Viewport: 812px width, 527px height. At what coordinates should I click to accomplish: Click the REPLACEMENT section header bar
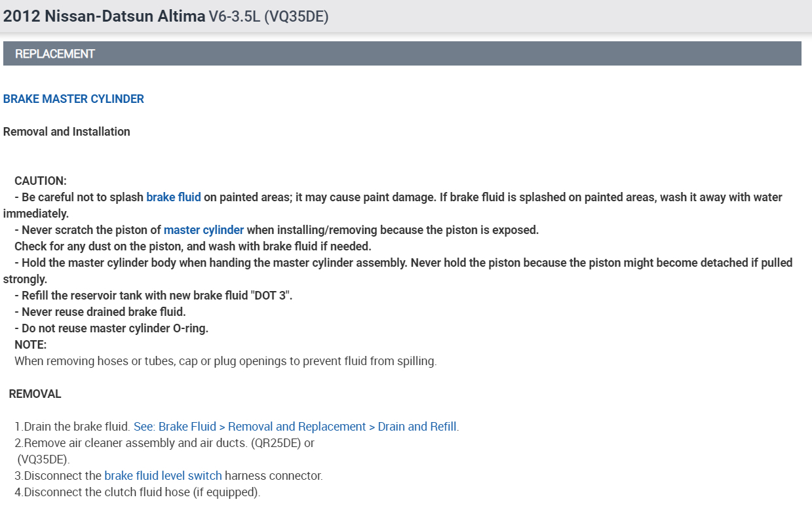tap(402, 54)
